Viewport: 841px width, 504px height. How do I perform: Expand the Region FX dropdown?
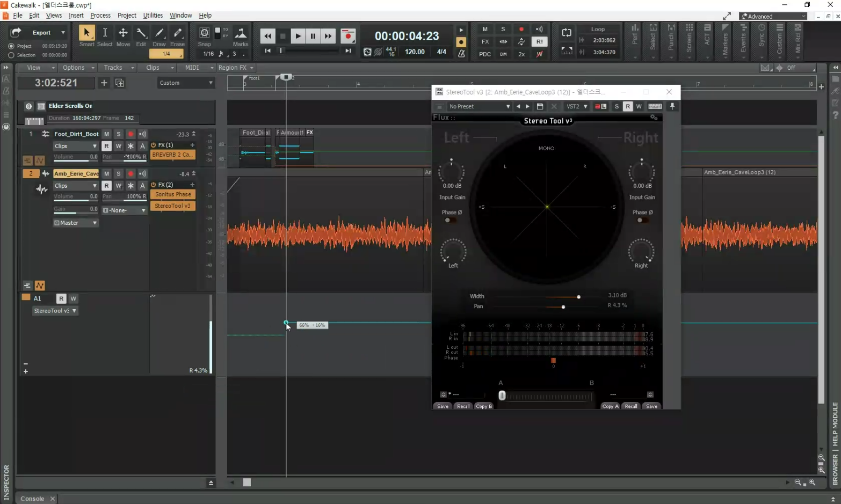(x=236, y=68)
